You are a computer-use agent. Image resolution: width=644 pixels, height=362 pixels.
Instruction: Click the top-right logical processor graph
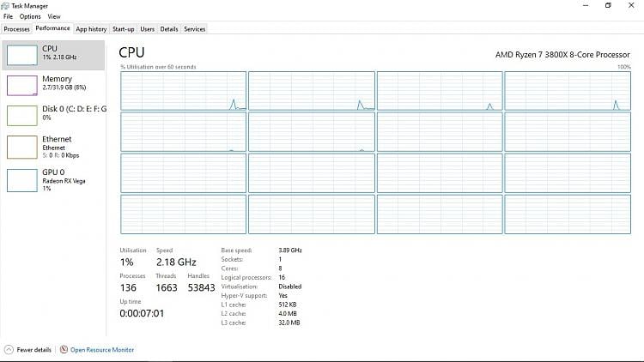click(x=568, y=91)
